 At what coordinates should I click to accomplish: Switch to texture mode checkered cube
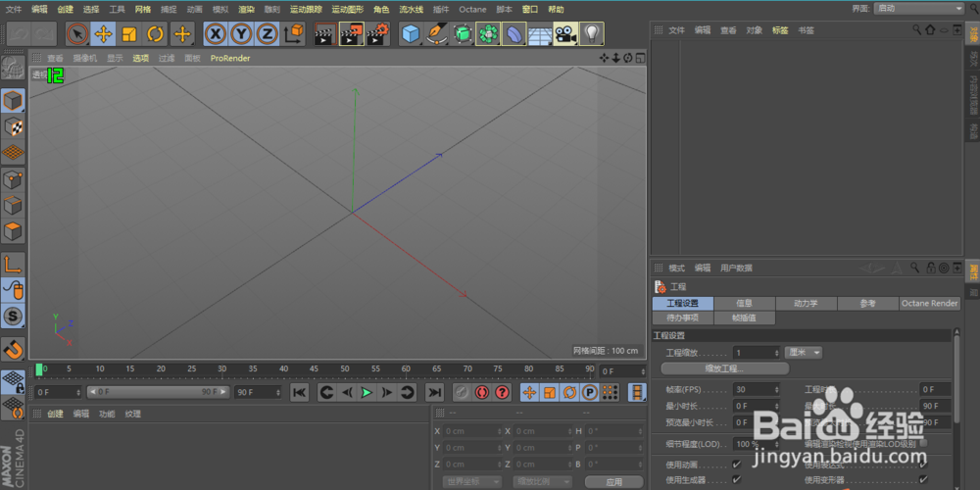pos(13,126)
